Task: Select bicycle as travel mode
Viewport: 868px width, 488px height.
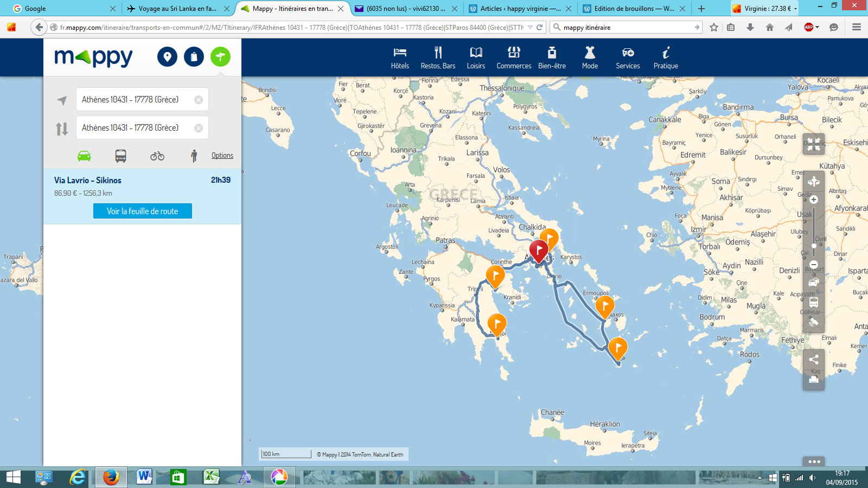Action: pos(157,156)
